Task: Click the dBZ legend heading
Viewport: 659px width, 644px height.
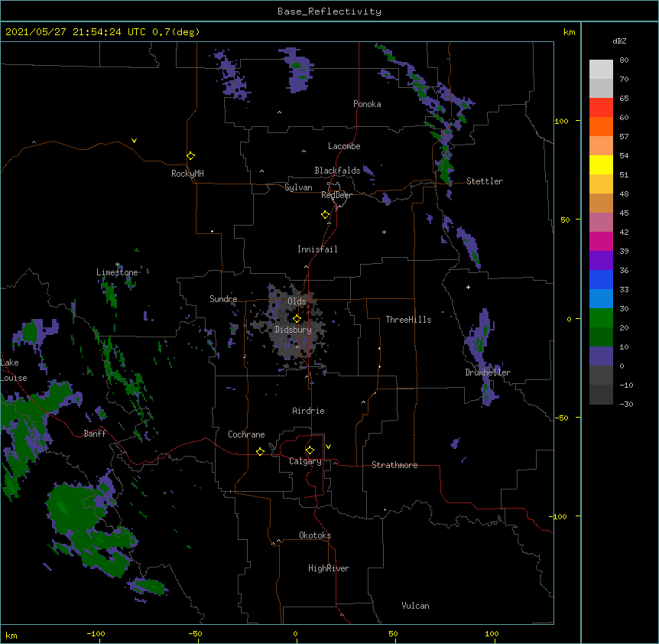Action: coord(619,41)
